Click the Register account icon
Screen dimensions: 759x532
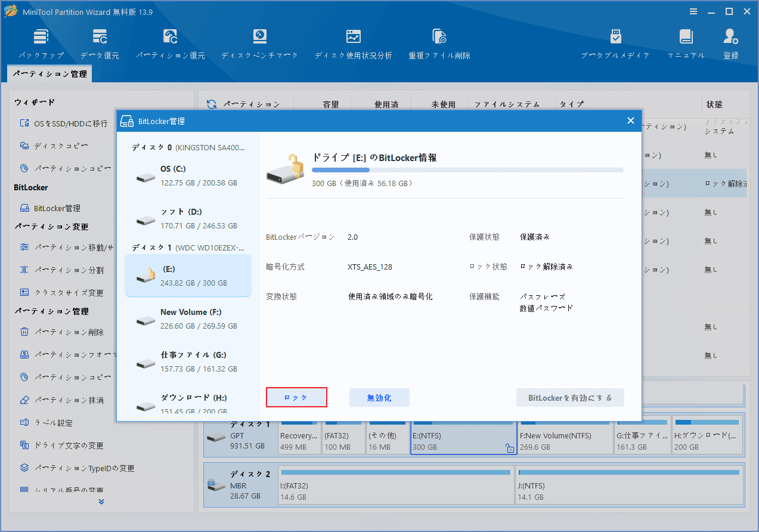(x=731, y=44)
